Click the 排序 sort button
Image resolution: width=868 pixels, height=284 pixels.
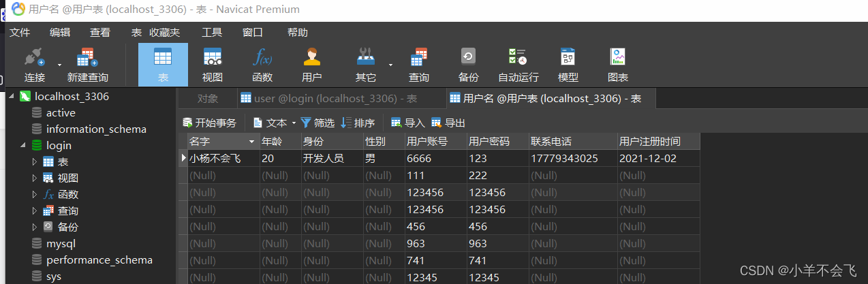pyautogui.click(x=358, y=123)
